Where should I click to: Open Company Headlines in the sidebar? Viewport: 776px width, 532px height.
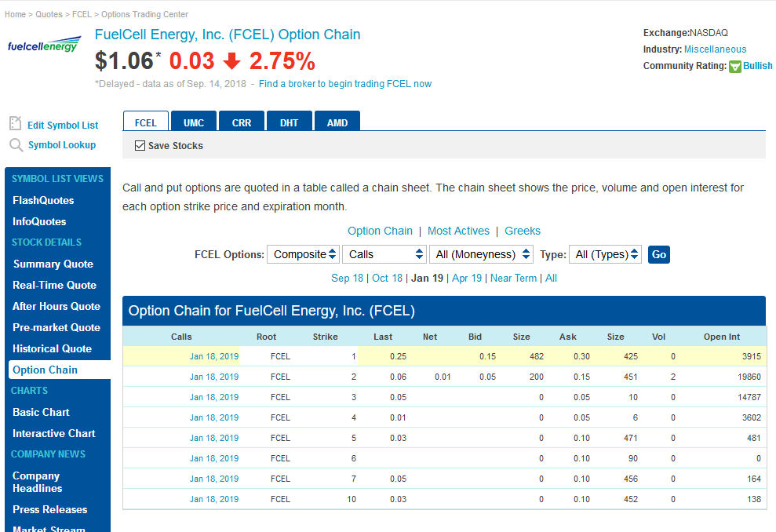[37, 482]
